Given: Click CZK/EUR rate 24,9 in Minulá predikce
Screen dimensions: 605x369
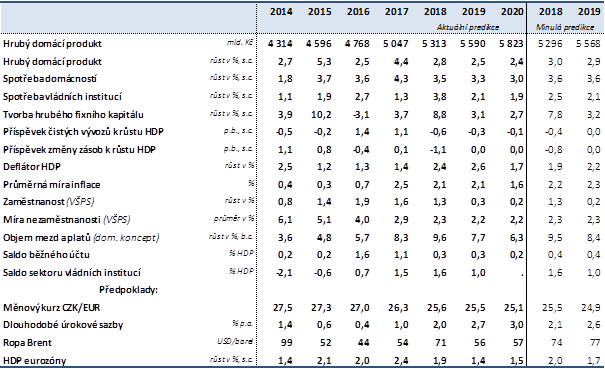Looking at the screenshot, I should tap(591, 308).
